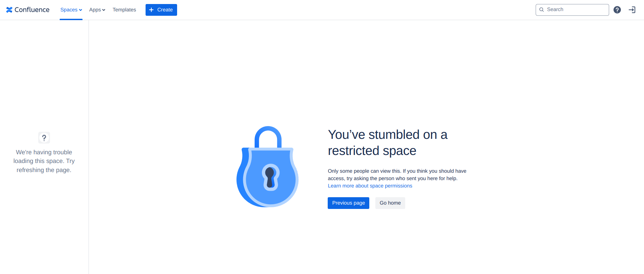Click the Confluence wordmark text
Screen dimensions: 644x274
point(32,10)
